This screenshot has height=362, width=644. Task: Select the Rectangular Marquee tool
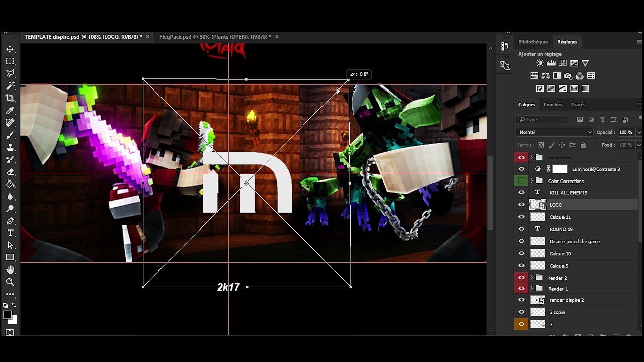(x=10, y=61)
